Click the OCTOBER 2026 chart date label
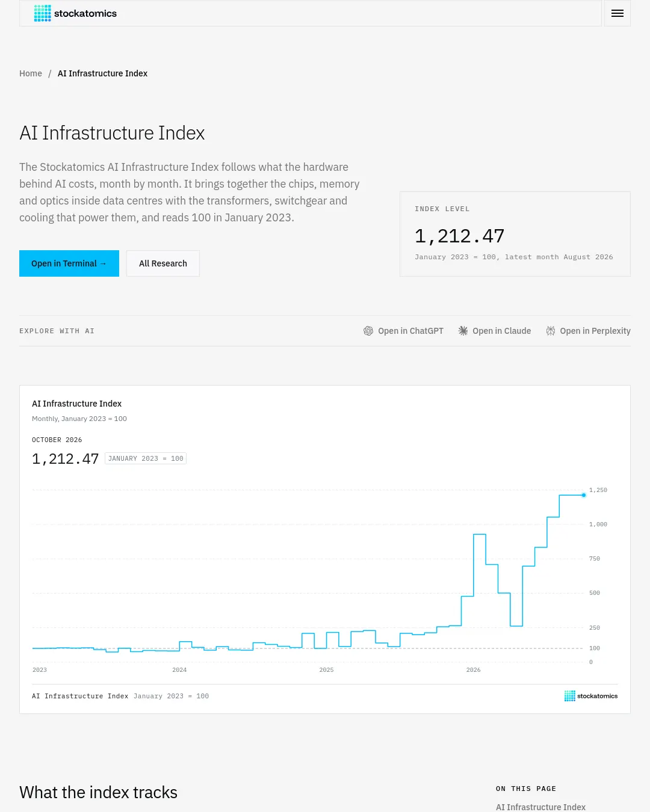 57,440
